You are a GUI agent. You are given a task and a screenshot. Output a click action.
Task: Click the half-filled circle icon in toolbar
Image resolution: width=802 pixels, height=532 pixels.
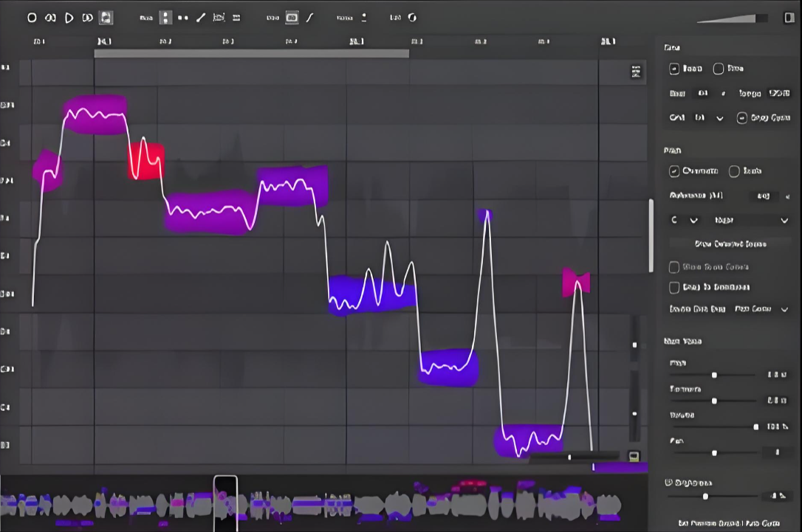412,18
